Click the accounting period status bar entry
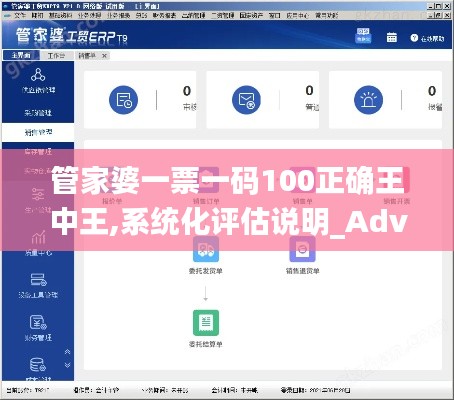Viewport: 454px width, 400px height. coord(234,390)
